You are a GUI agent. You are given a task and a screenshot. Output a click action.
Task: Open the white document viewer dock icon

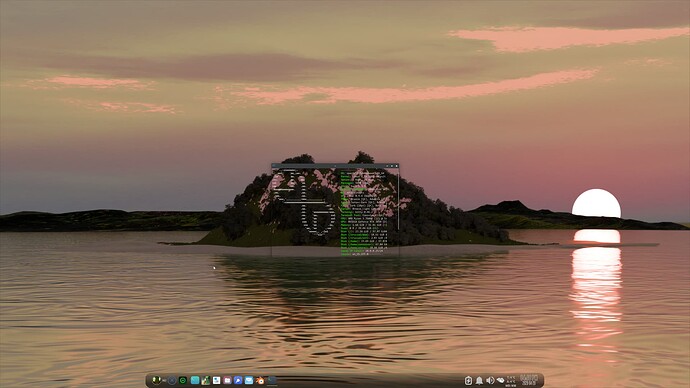(x=217, y=380)
